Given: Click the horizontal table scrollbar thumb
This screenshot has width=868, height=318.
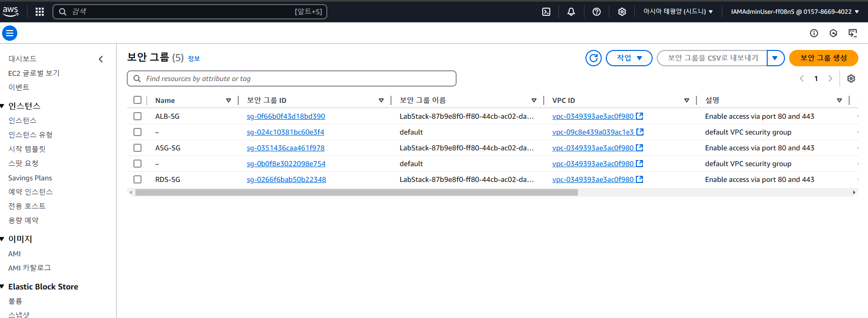Looking at the screenshot, I should tap(356, 193).
